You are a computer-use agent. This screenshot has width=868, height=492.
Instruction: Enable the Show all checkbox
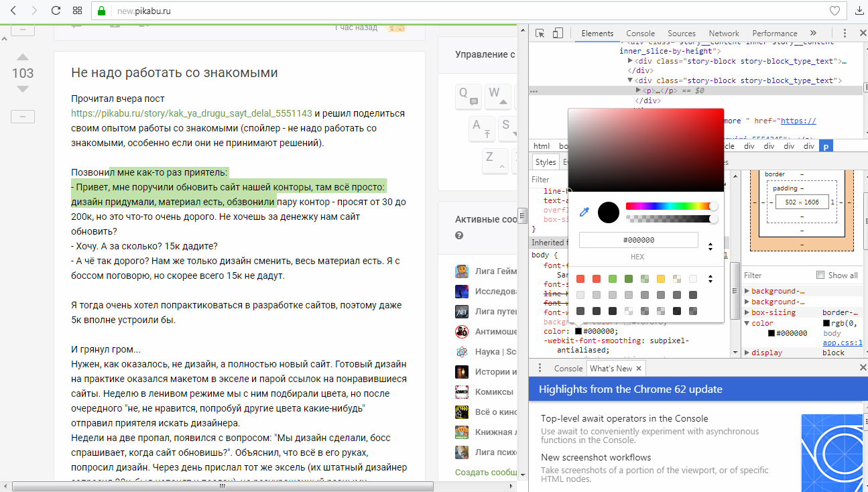(x=820, y=275)
